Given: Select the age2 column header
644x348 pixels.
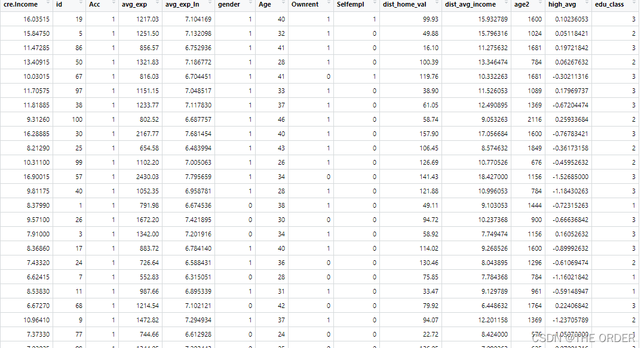Looking at the screenshot, I should pyautogui.click(x=522, y=5).
